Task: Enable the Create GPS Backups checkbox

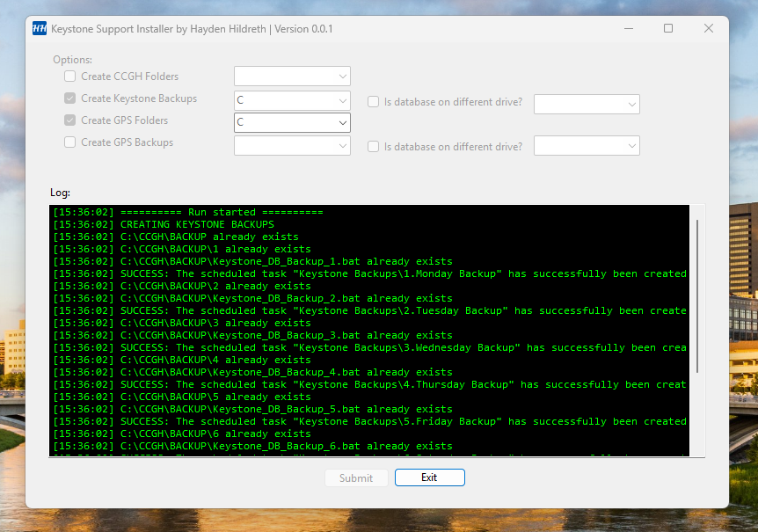Action: click(70, 142)
